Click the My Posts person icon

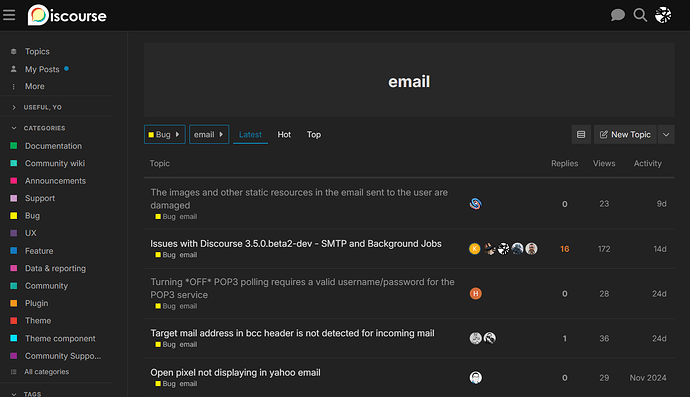[x=14, y=69]
